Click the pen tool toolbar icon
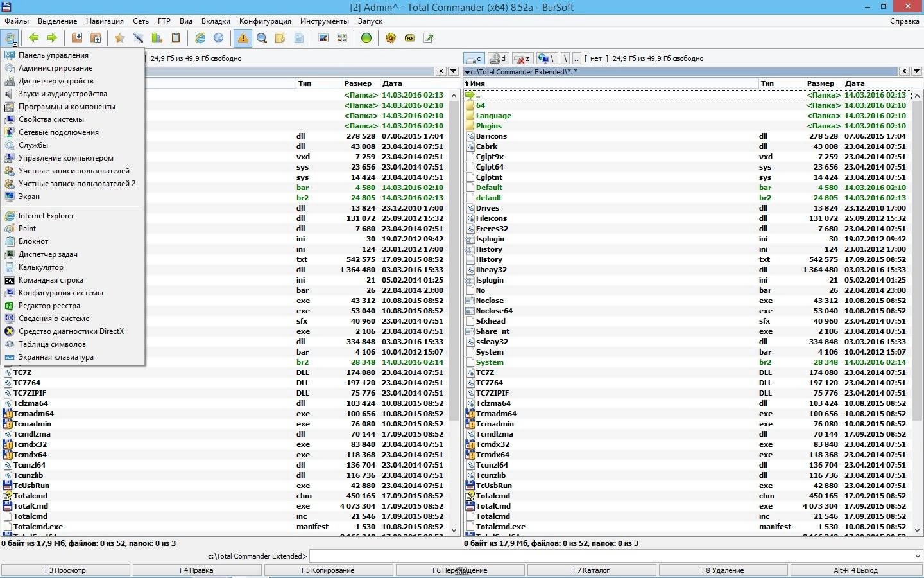Screen dimensions: 924x578 (138, 38)
